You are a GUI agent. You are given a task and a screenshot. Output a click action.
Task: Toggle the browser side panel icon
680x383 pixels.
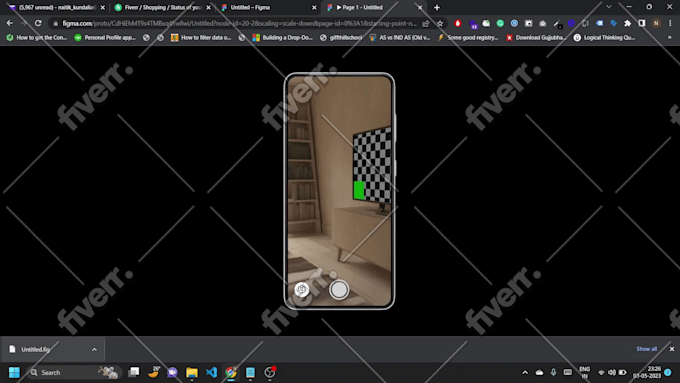[642, 23]
